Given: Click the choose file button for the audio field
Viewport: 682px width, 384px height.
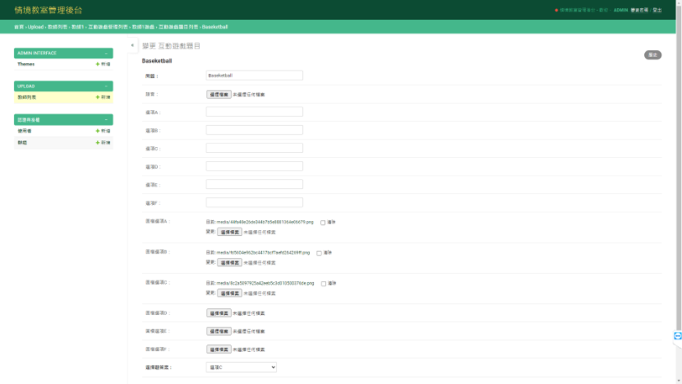Looking at the screenshot, I should coord(219,94).
